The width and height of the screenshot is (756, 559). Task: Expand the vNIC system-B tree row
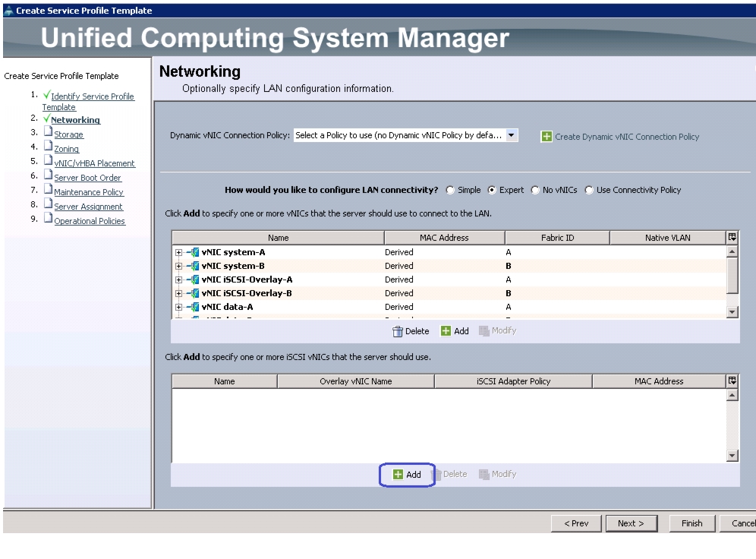click(x=178, y=266)
